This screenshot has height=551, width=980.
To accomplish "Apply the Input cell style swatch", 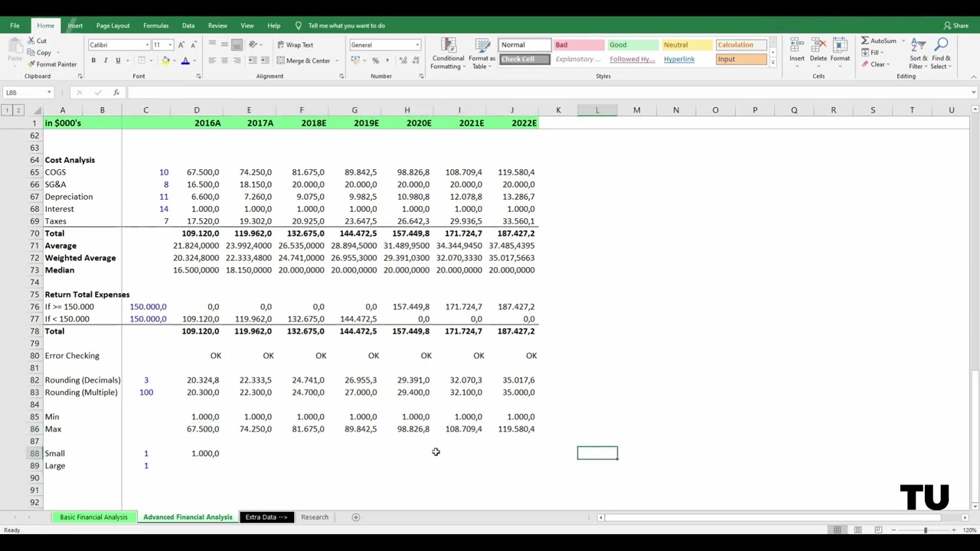I will tap(741, 60).
